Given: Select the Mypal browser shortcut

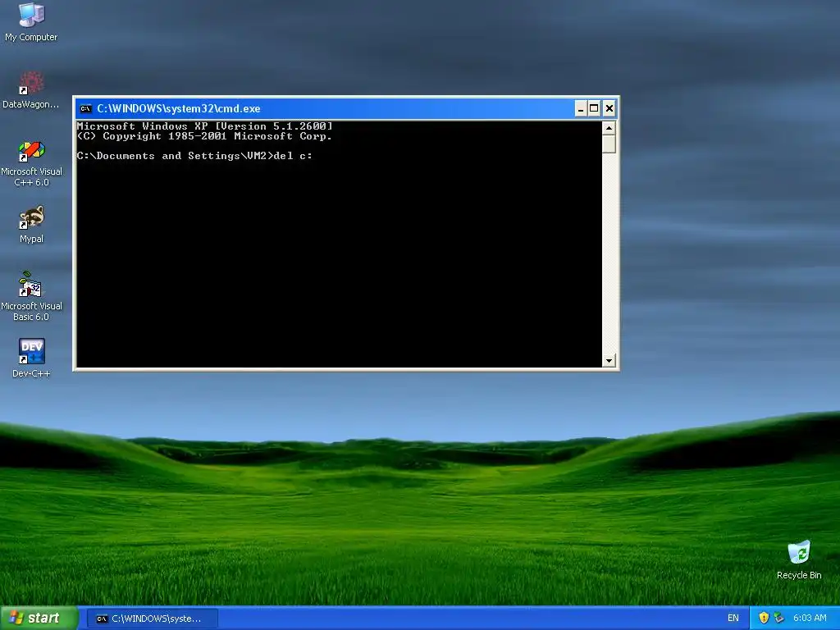Looking at the screenshot, I should pos(31,225).
